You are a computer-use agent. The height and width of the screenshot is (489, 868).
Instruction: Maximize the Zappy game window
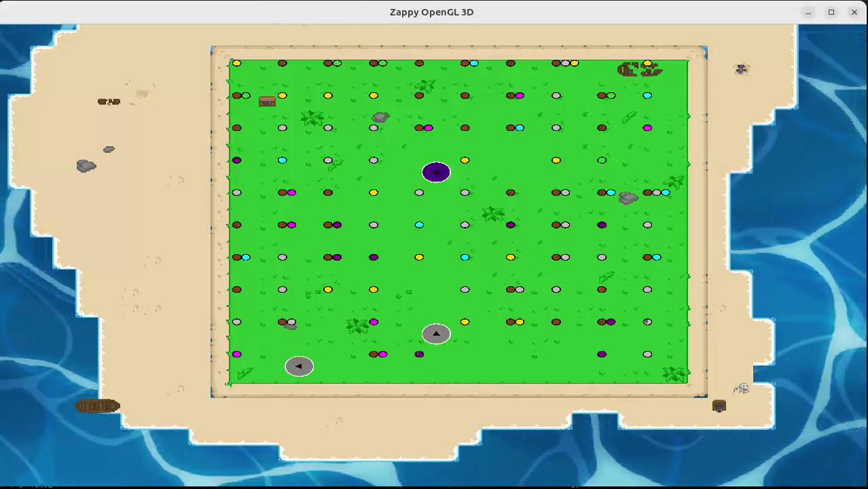pyautogui.click(x=831, y=12)
